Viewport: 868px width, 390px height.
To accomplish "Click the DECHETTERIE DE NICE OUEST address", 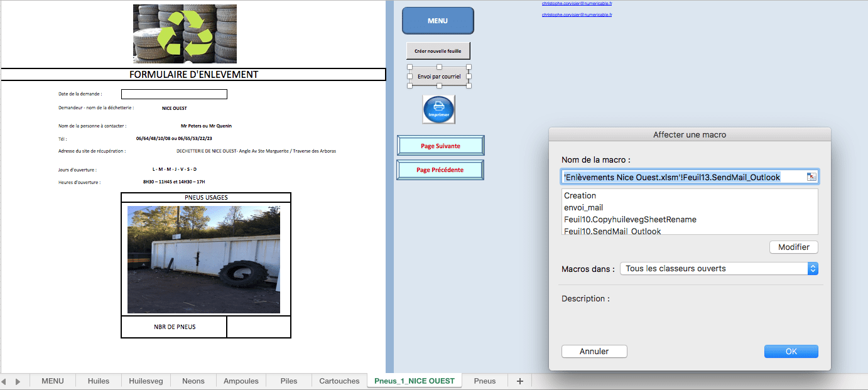I will click(x=257, y=151).
